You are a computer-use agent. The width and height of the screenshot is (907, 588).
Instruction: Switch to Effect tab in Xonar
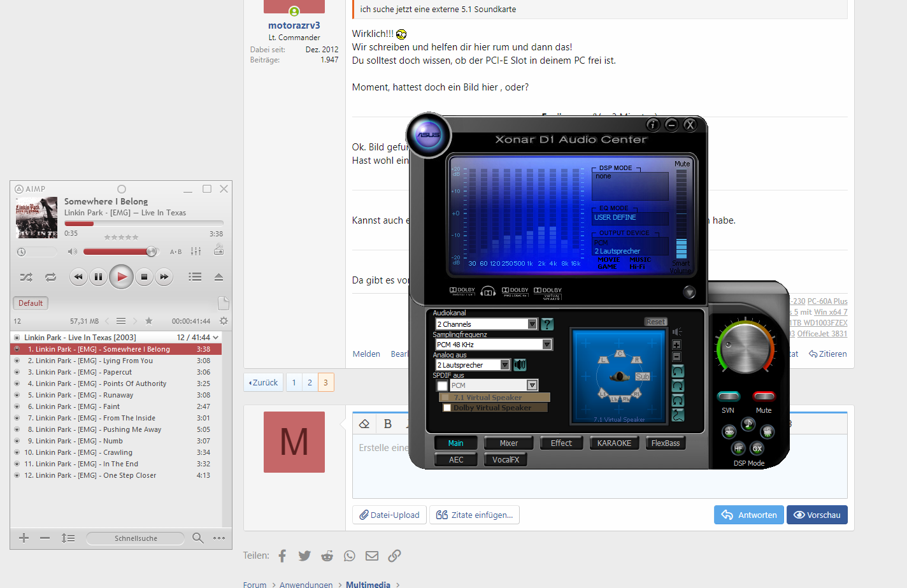pos(561,443)
